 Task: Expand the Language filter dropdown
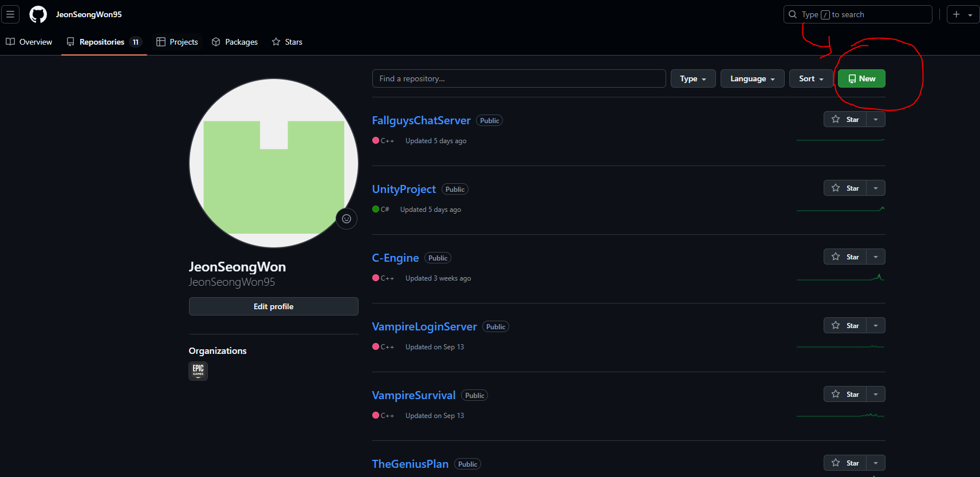tap(753, 78)
